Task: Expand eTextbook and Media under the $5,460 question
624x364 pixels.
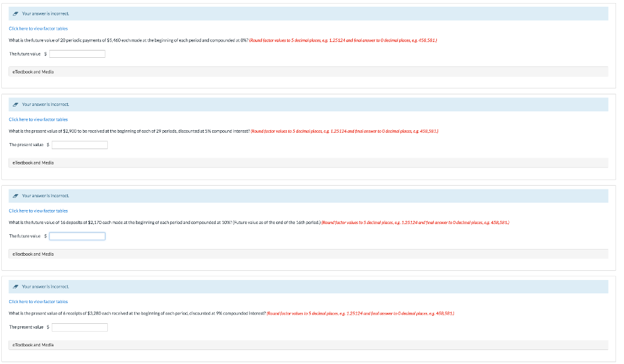Action: click(308, 72)
